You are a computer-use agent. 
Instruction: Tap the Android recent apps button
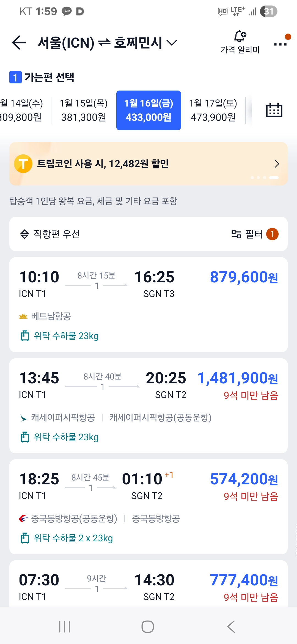click(65, 627)
